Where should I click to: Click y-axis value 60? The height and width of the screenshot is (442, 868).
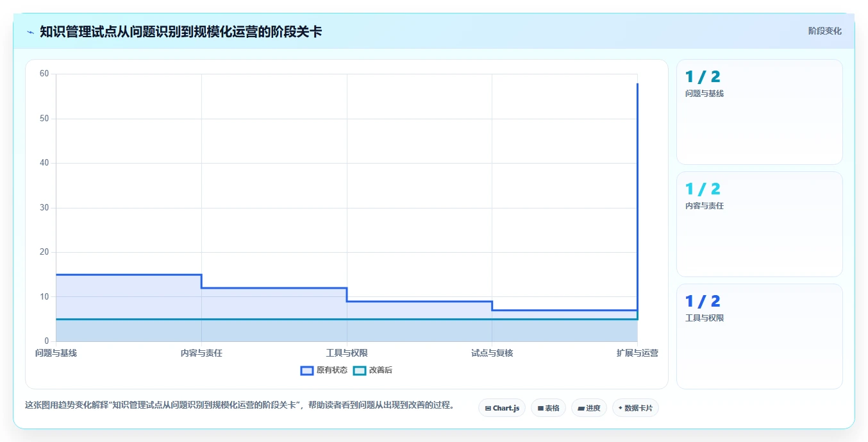(x=44, y=74)
